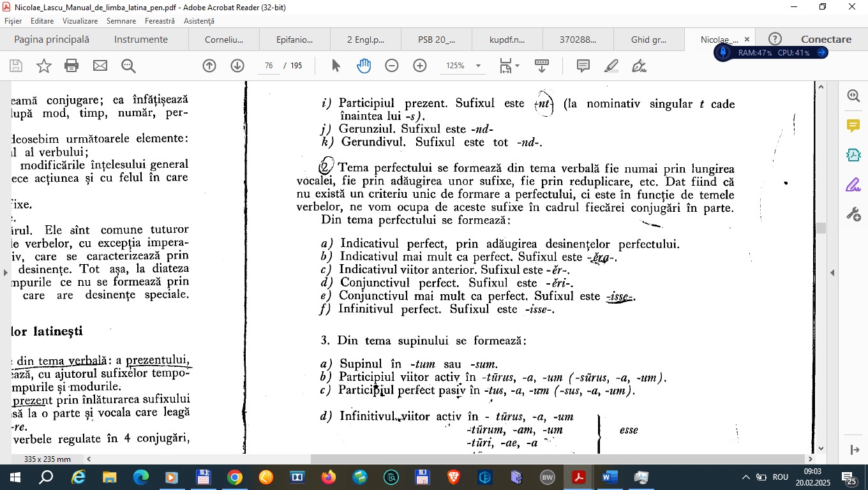Open the find text magnifier tool
This screenshot has height=490, width=868.
click(128, 66)
